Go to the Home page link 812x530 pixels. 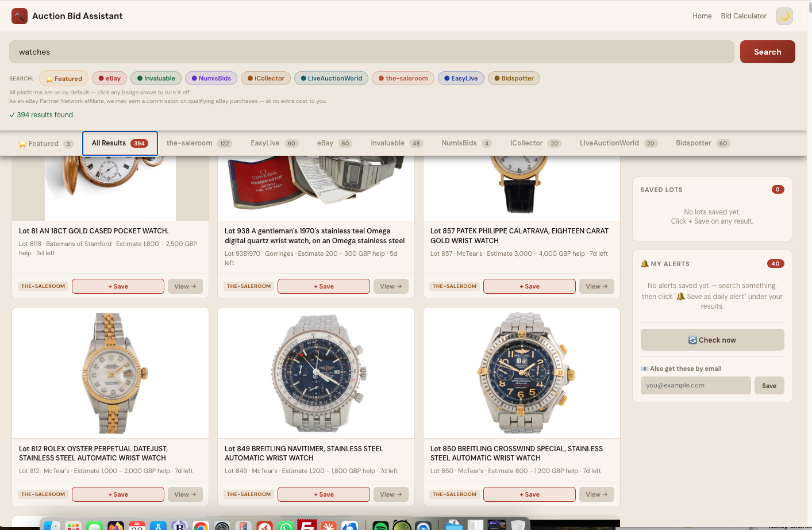702,16
